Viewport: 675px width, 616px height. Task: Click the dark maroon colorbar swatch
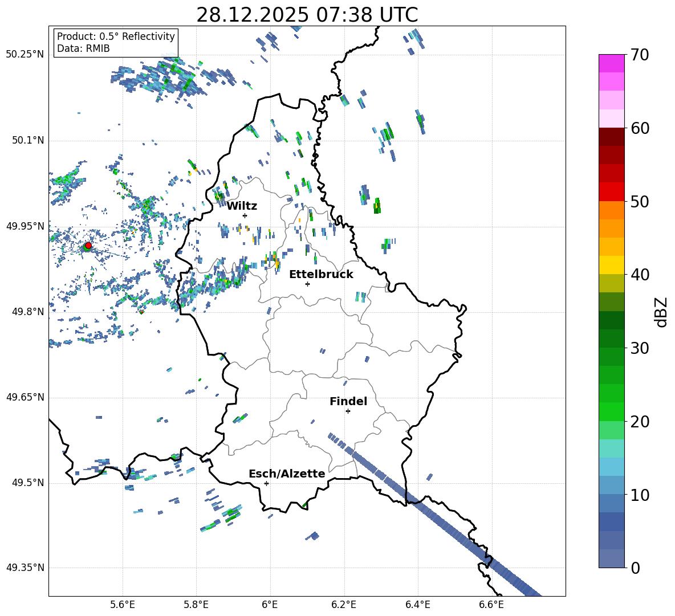coord(611,137)
